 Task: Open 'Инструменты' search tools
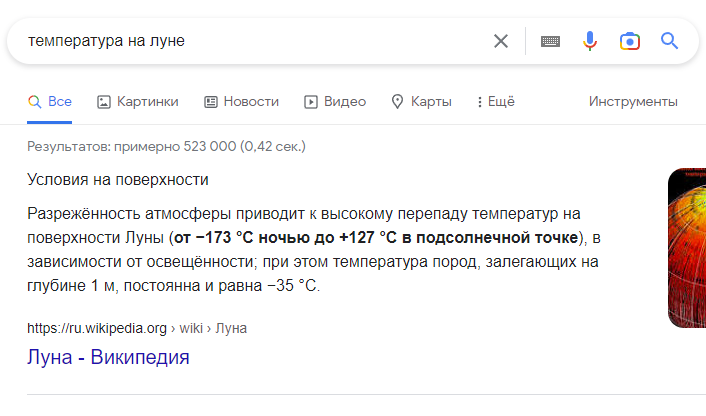coord(633,102)
